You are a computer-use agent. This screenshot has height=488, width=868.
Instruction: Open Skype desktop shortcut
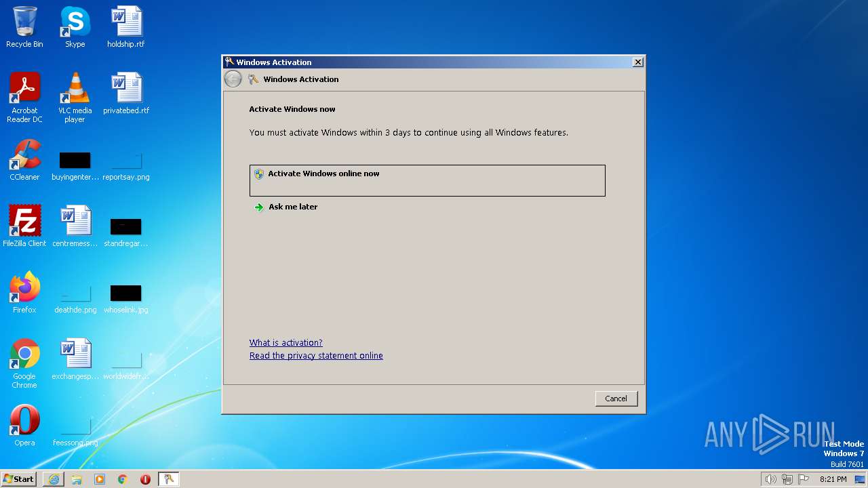coord(75,27)
